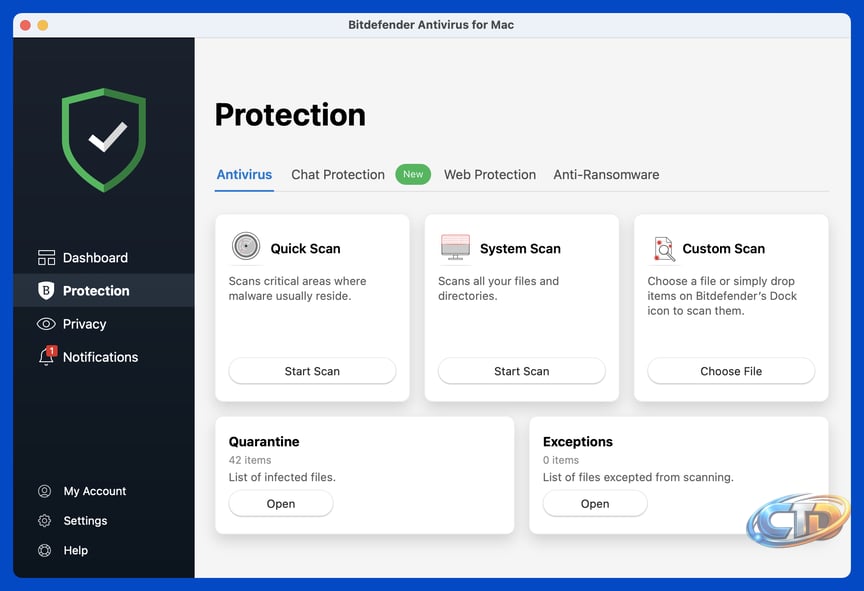Switch to the Chat Protection tab
Image resolution: width=864 pixels, height=591 pixels.
click(338, 175)
